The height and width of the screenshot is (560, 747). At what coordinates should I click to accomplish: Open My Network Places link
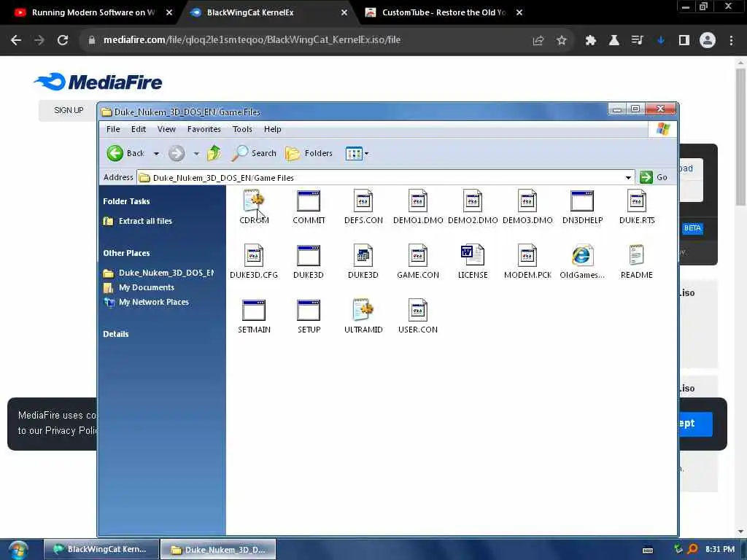point(146,302)
